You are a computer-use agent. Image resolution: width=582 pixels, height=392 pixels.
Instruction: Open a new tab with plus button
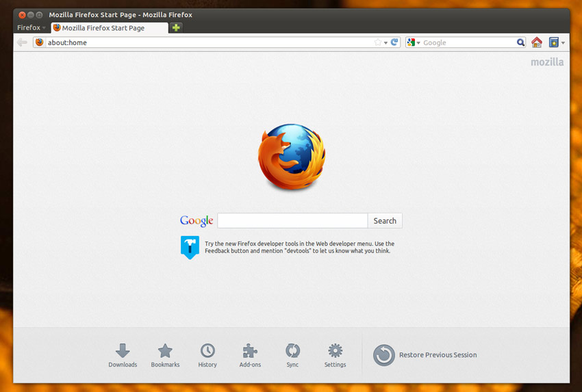(176, 27)
